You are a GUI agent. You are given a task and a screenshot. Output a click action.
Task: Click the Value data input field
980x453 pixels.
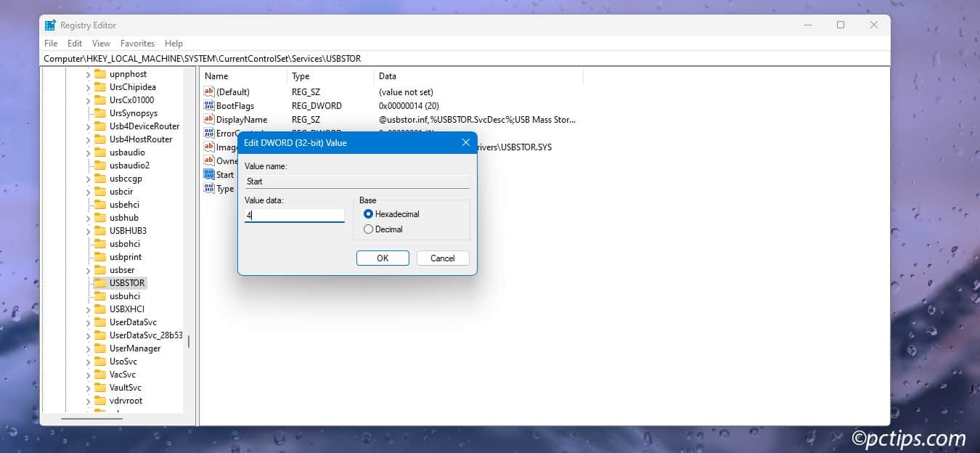[x=295, y=216]
